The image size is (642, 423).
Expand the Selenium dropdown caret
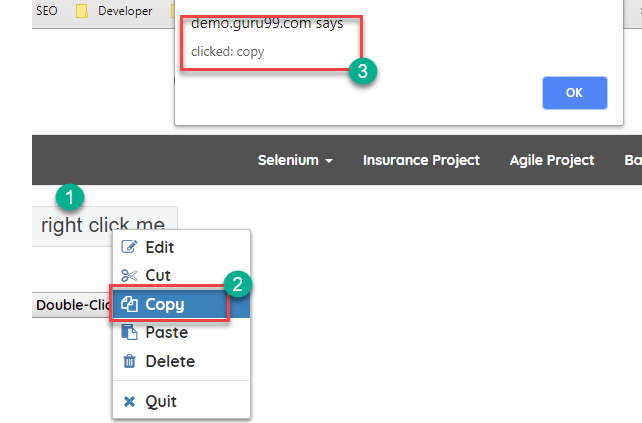pos(328,161)
